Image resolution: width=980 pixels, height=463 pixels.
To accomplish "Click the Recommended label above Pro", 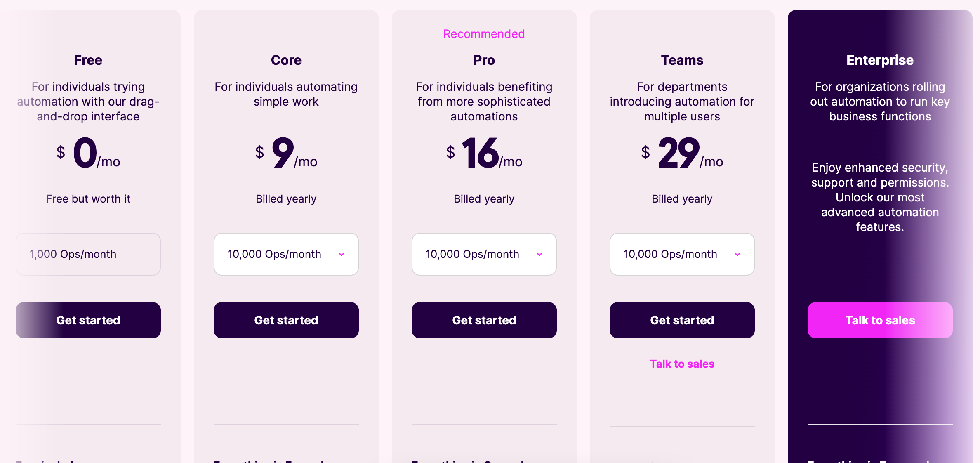I will coord(484,34).
